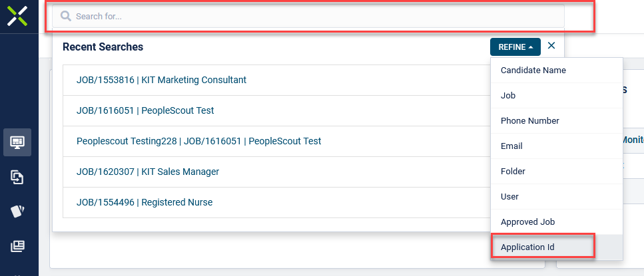
Task: Select Candidate Name refine option
Action: tap(533, 70)
